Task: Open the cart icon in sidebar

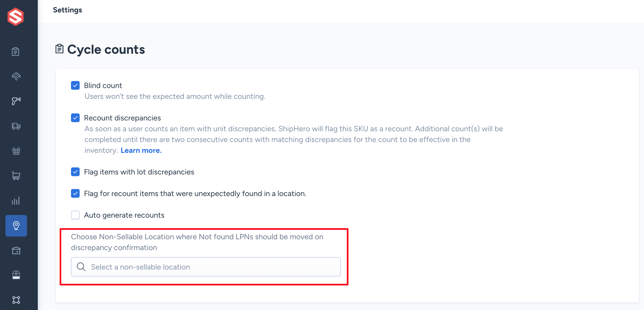Action: [x=16, y=176]
